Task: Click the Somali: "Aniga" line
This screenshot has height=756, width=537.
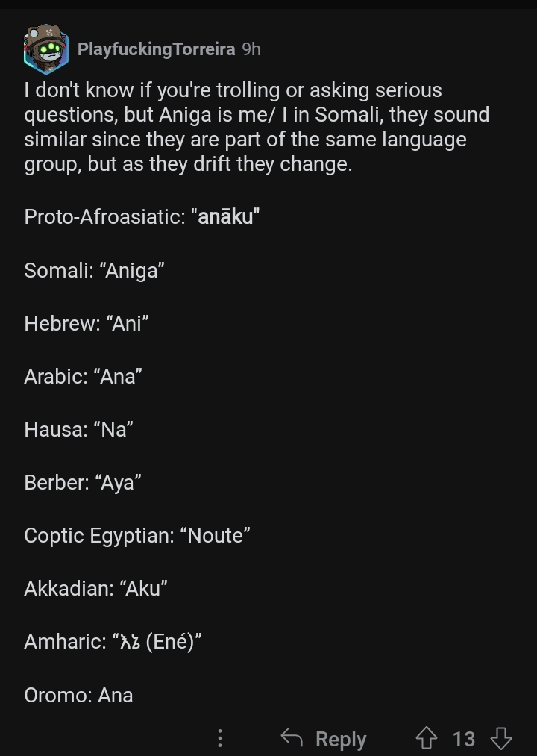Action: (95, 270)
